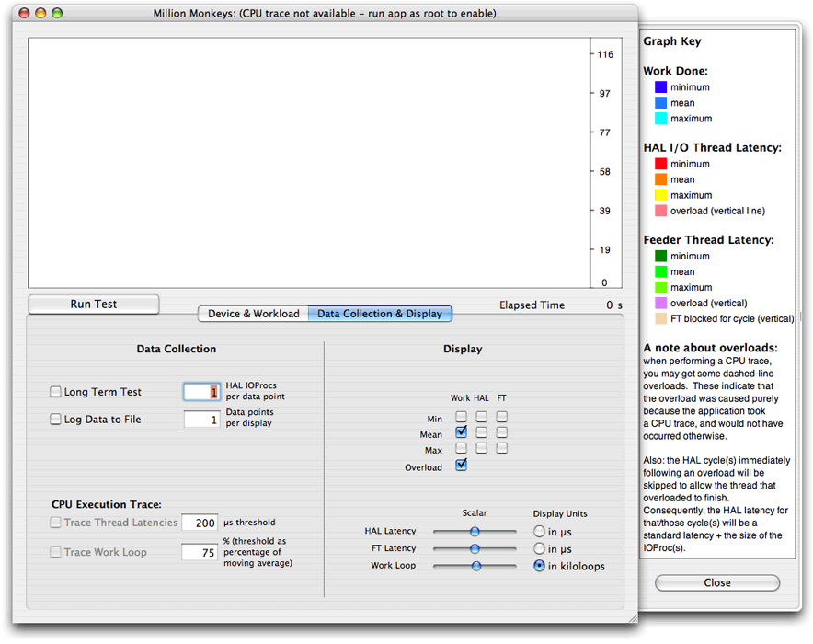Viewport: 813px width, 644px height.
Task: Check the Mean checkbox in the HAL column
Action: pos(481,431)
